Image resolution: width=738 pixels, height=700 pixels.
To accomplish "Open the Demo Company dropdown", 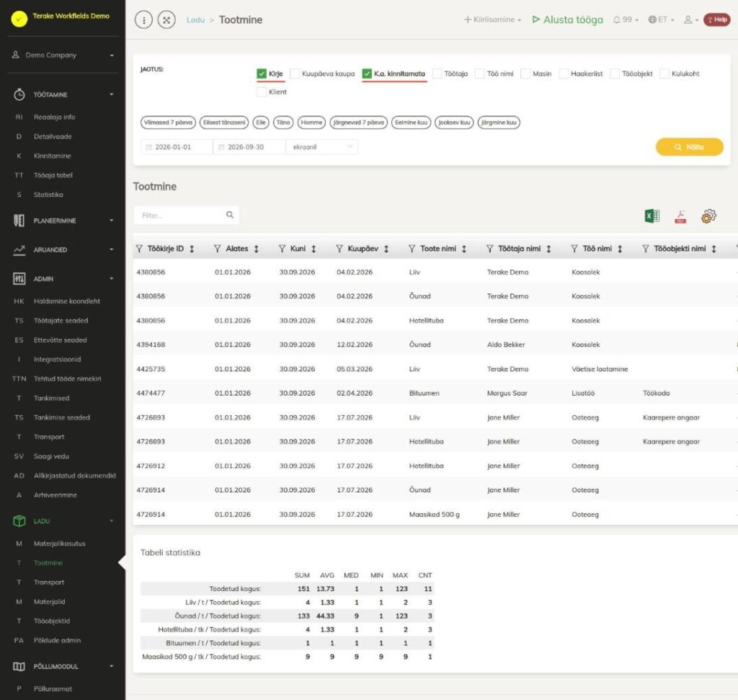I will click(x=63, y=55).
